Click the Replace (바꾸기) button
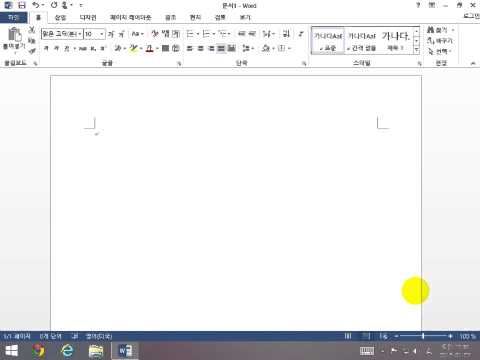Image resolution: width=480 pixels, height=360 pixels. tap(440, 41)
